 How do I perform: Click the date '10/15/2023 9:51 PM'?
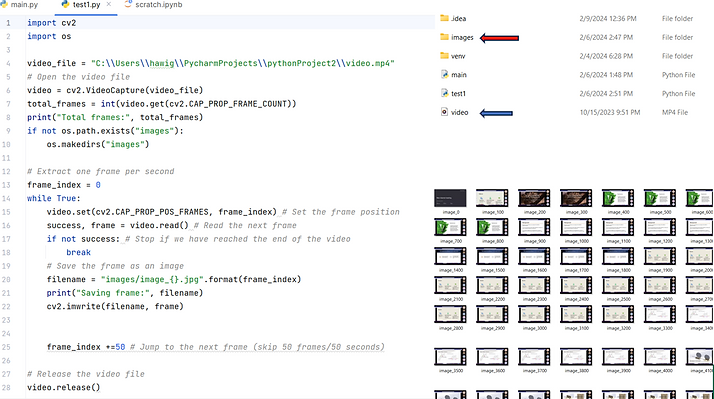tap(610, 112)
